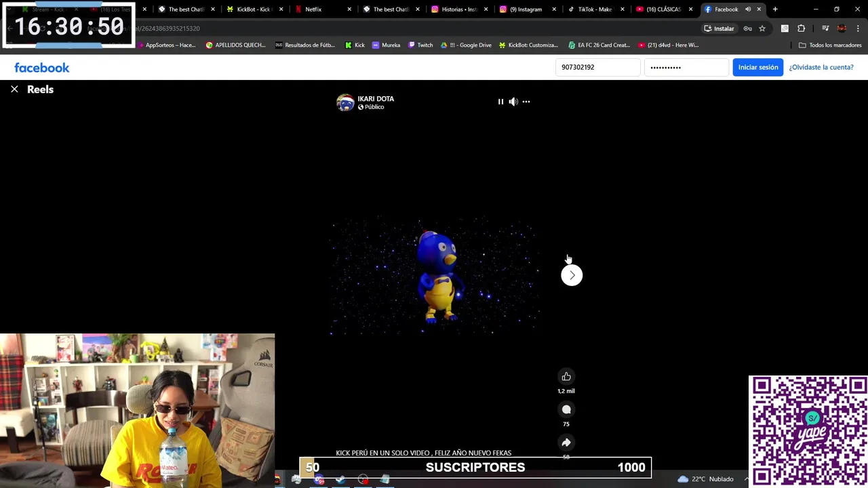
Task: Open the ¿Olvidaste la cuenta? link
Action: coord(821,67)
